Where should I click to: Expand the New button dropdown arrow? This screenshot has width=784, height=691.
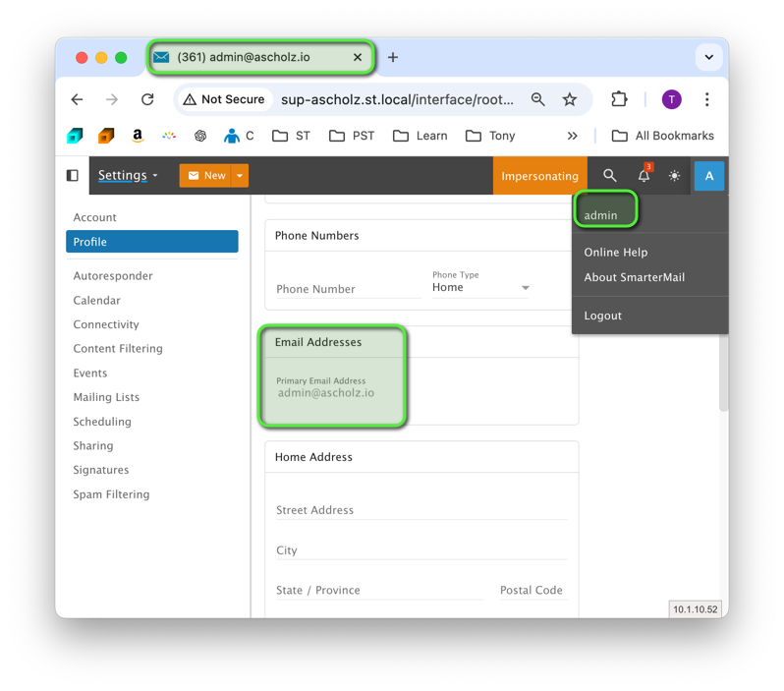coord(240,176)
